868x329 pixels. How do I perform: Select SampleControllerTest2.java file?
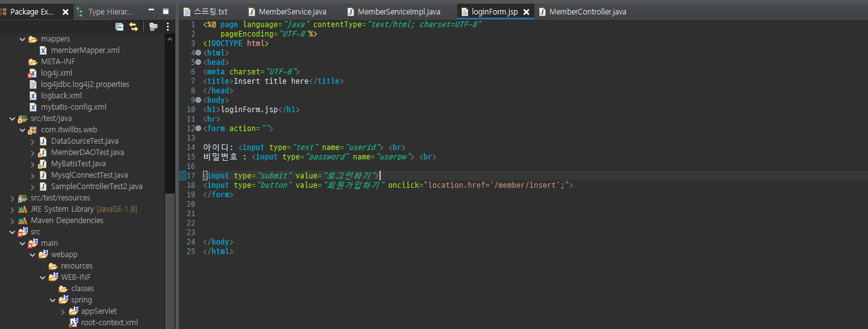96,187
